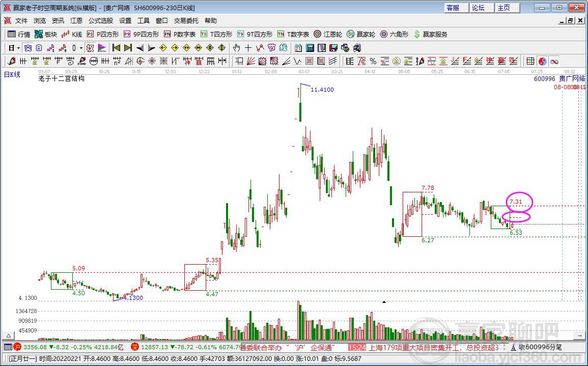
Task: Open the 江恩 menu
Action: click(76, 21)
